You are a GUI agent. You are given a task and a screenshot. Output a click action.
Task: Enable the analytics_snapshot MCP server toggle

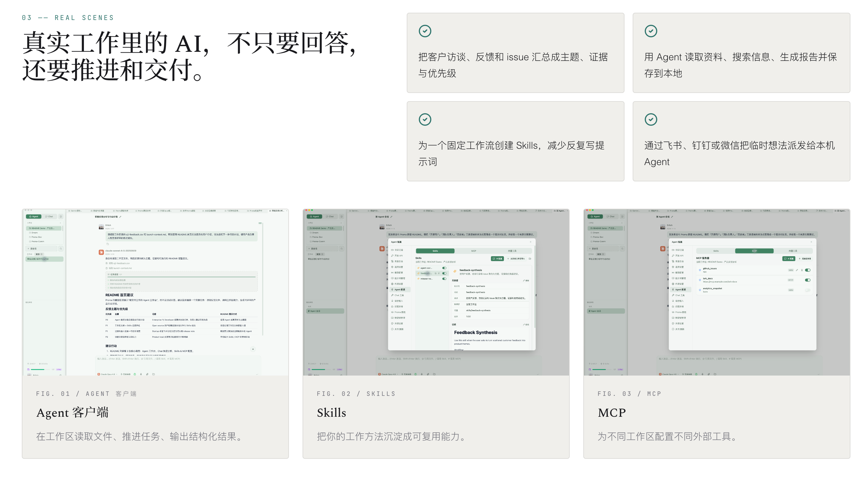tap(808, 290)
